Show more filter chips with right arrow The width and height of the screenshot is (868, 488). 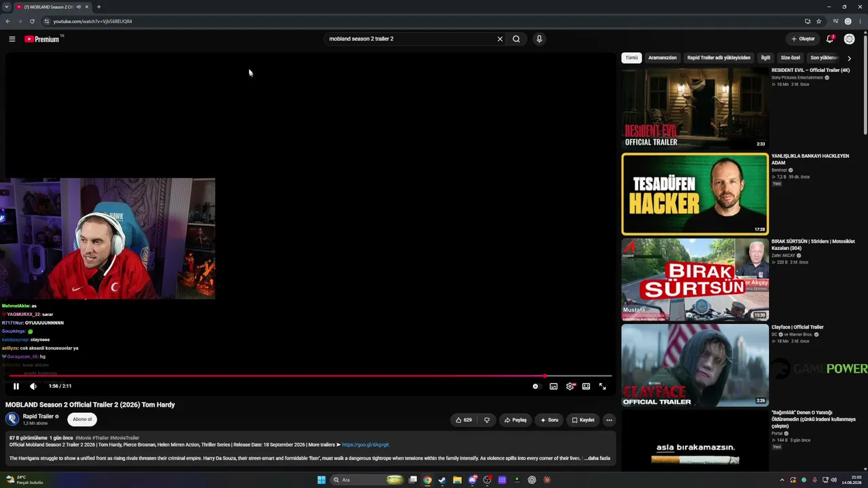tap(849, 58)
